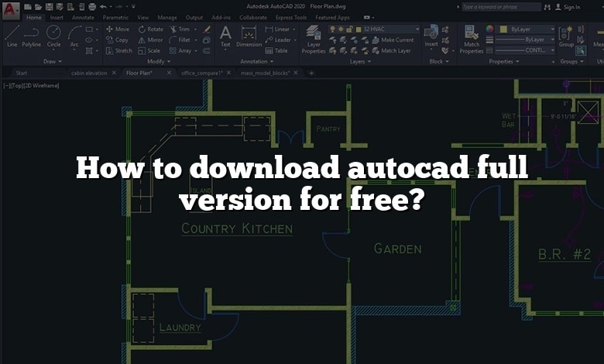The image size is (604, 364).
Task: Click the Fillet tool
Action: (x=180, y=39)
